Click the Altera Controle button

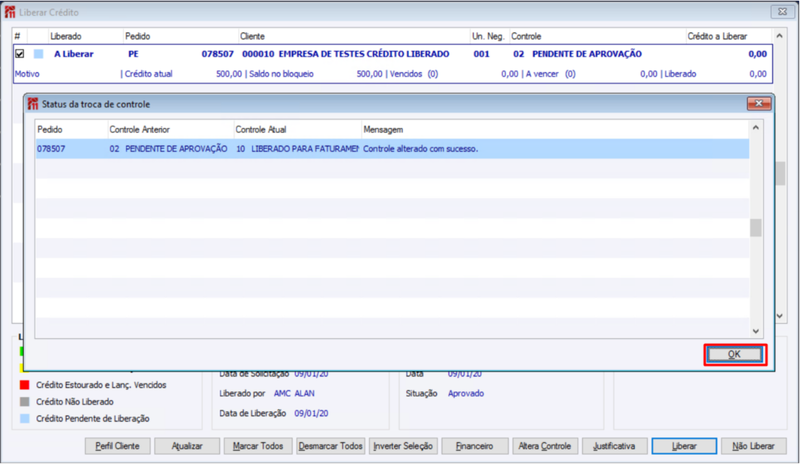click(x=544, y=446)
